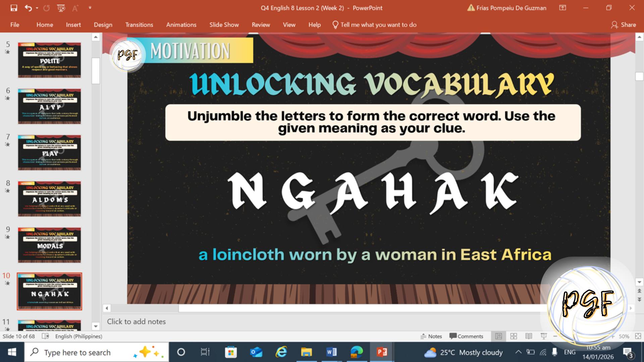The width and height of the screenshot is (644, 362).
Task: Click the Unjumble the letters instruction box
Action: pyautogui.click(x=373, y=122)
